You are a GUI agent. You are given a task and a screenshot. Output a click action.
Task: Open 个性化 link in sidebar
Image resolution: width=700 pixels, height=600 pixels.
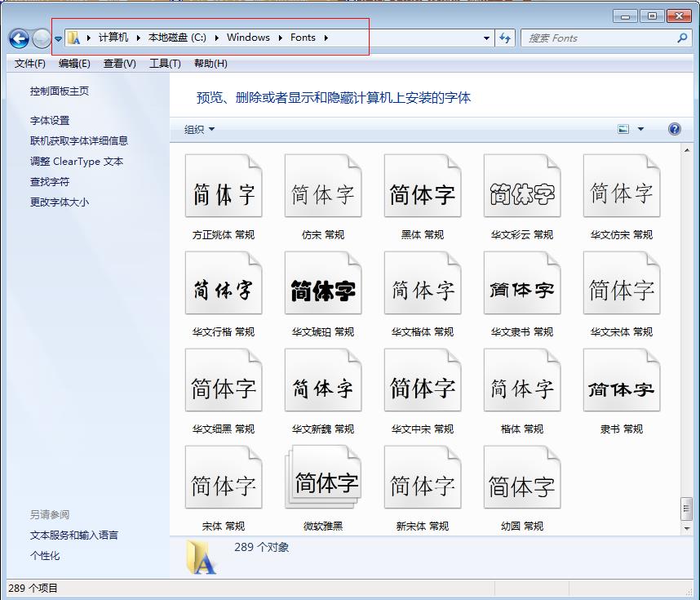[45, 556]
